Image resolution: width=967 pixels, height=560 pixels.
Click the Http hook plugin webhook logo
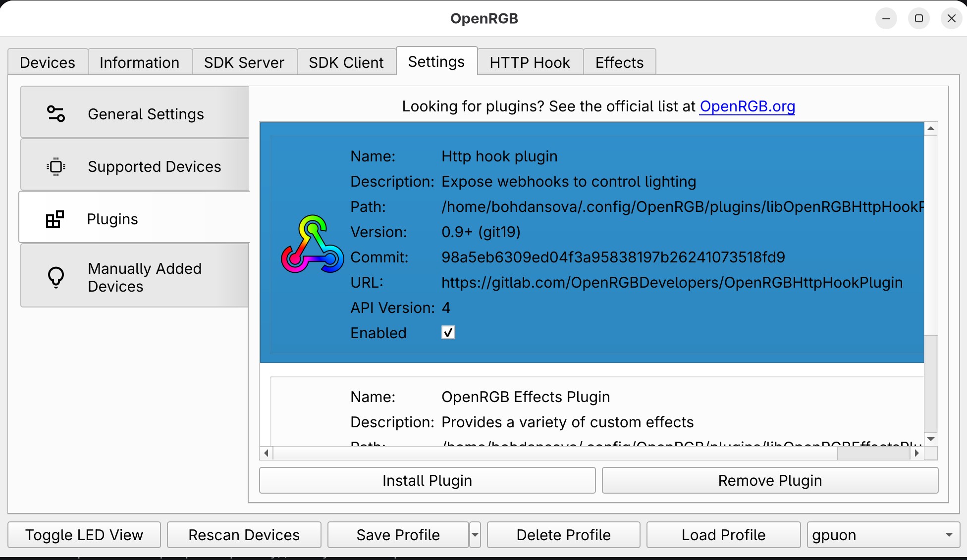click(312, 244)
